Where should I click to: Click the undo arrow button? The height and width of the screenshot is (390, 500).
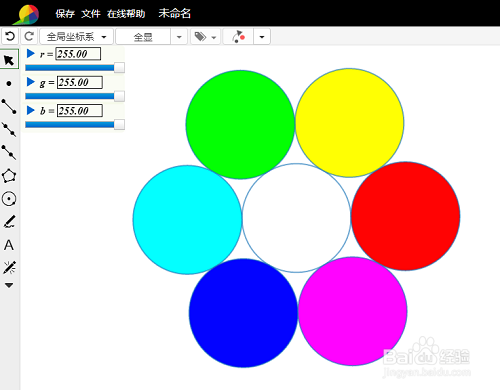[10, 36]
